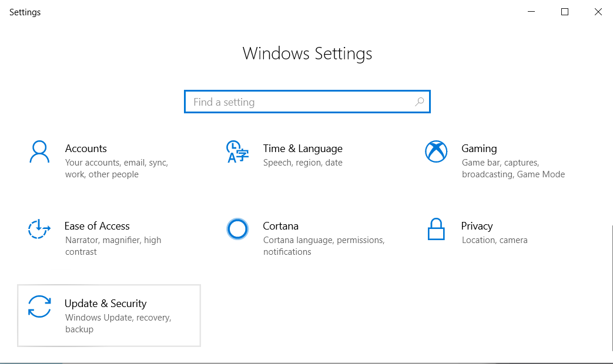Open the Ease of Access heading
613x364 pixels.
pyautogui.click(x=97, y=226)
